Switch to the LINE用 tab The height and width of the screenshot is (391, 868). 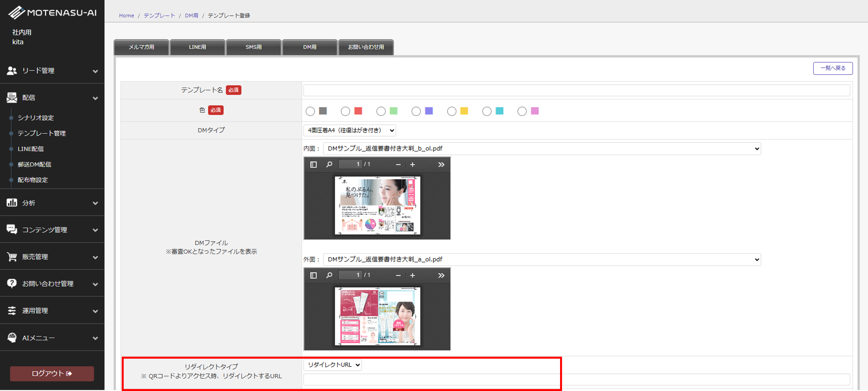coord(197,47)
